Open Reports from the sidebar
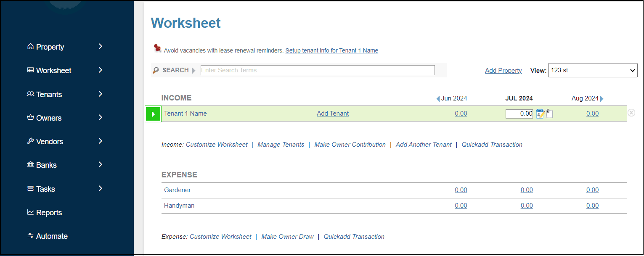 (x=49, y=213)
